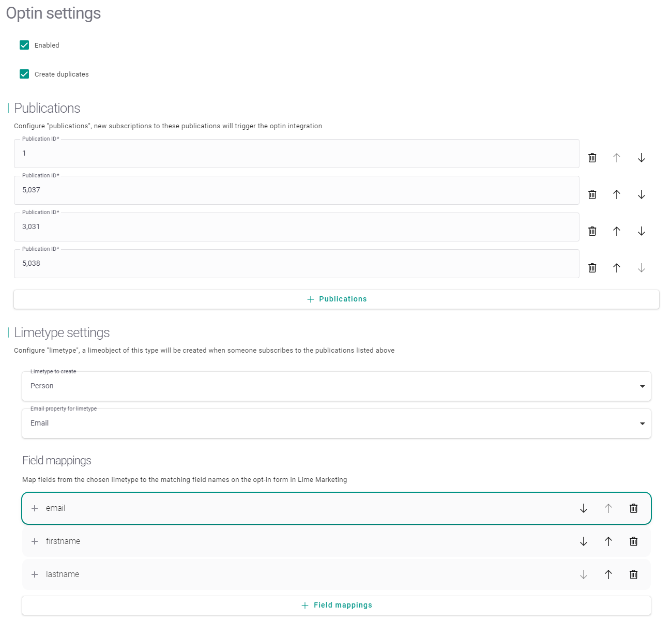
Task: Delete the lastname field mapping
Action: point(633,574)
